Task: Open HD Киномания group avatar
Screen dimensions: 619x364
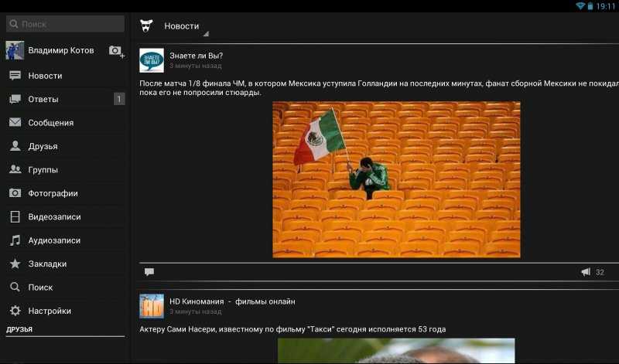Action: [x=152, y=306]
